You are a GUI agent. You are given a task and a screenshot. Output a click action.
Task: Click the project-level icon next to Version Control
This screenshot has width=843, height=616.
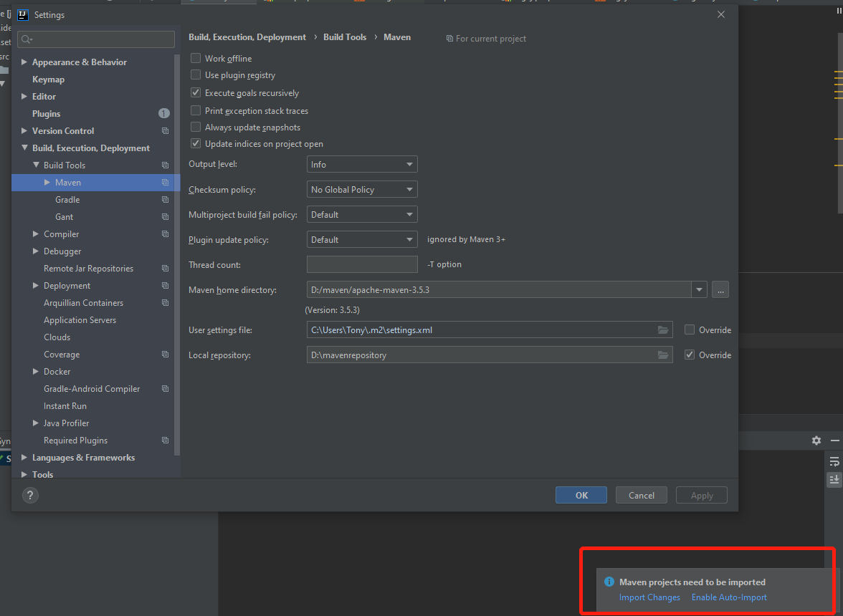[165, 131]
